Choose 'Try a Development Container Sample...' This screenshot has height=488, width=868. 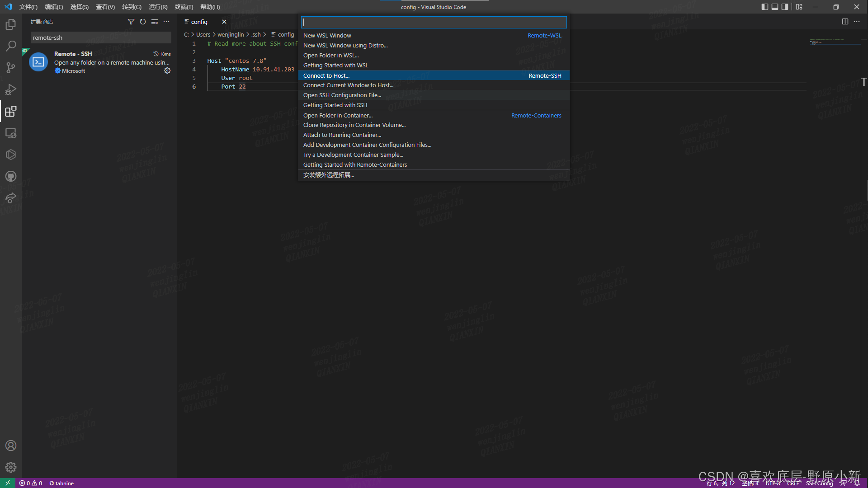coord(434,155)
